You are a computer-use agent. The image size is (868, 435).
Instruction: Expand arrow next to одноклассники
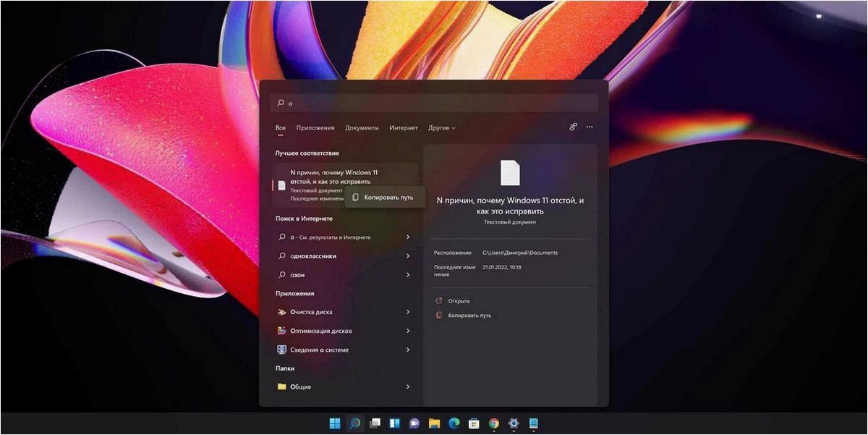pos(408,255)
